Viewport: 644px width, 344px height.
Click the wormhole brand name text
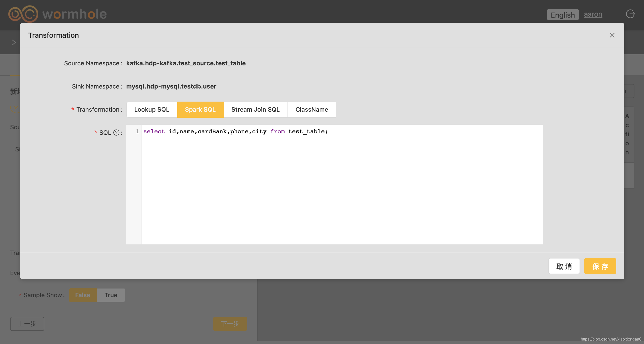coord(75,14)
